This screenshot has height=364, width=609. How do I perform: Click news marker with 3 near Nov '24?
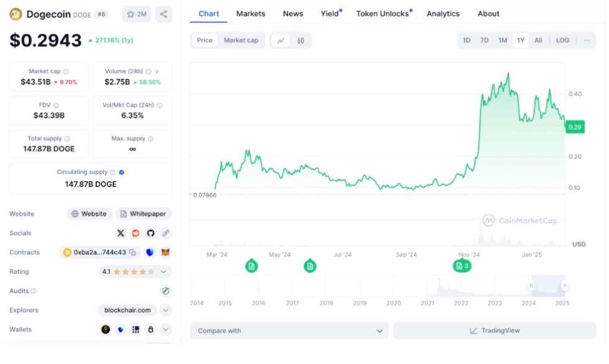[x=462, y=266]
